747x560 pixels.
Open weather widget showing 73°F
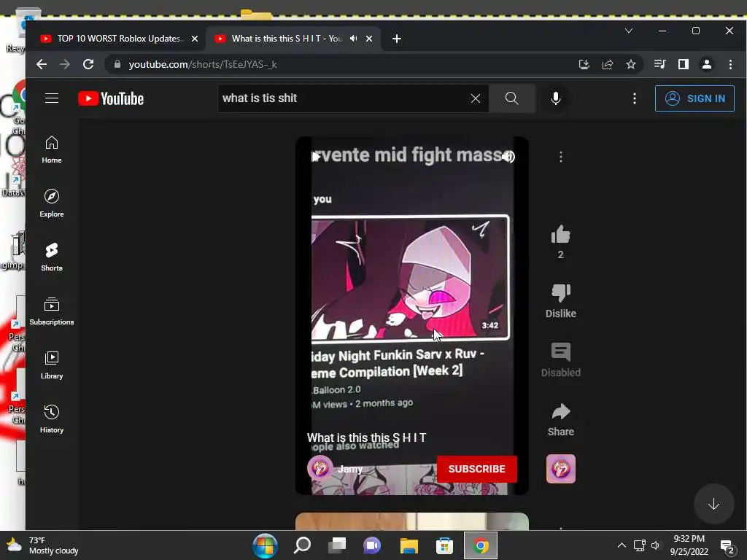coord(42,545)
